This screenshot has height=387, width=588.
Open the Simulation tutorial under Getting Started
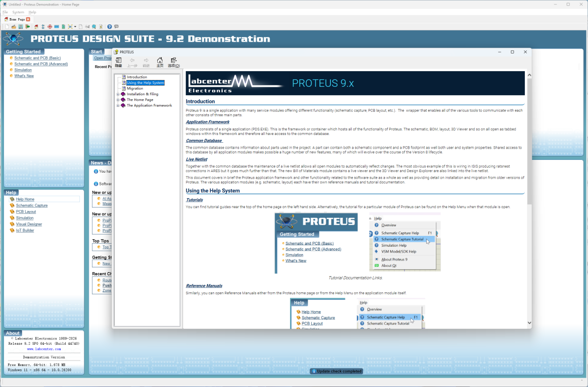coord(23,70)
